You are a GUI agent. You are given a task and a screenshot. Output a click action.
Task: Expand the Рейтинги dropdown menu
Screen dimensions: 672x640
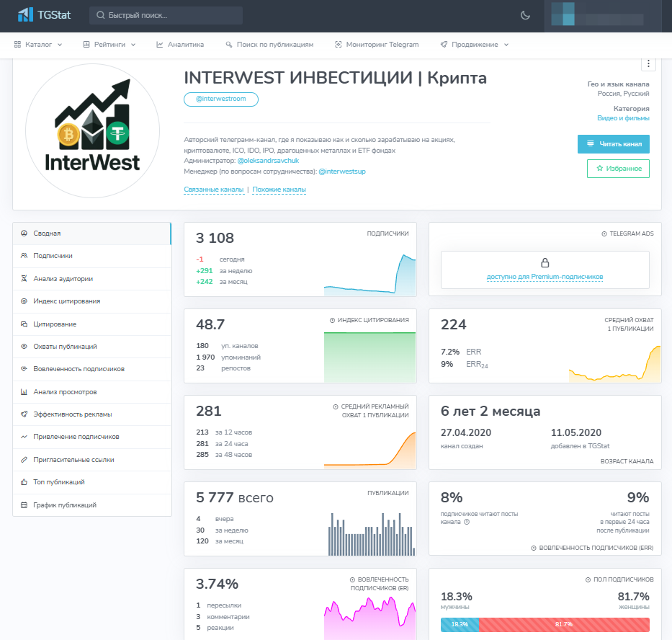109,45
